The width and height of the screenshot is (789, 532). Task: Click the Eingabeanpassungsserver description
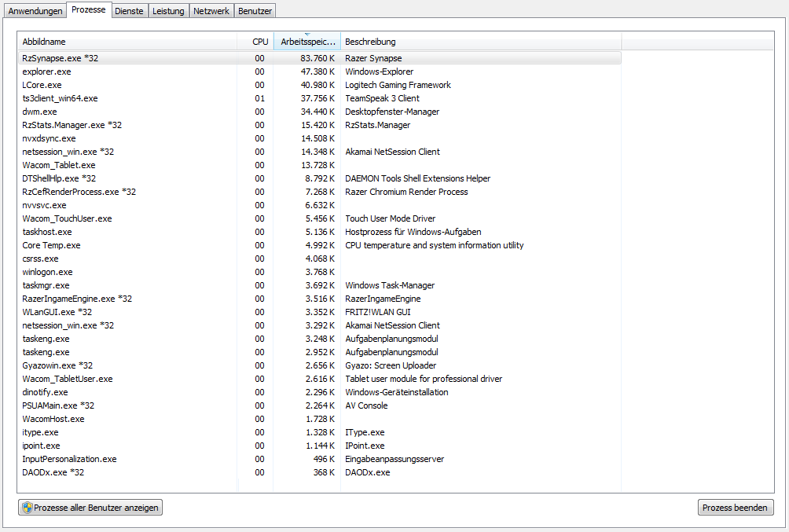pyautogui.click(x=394, y=458)
